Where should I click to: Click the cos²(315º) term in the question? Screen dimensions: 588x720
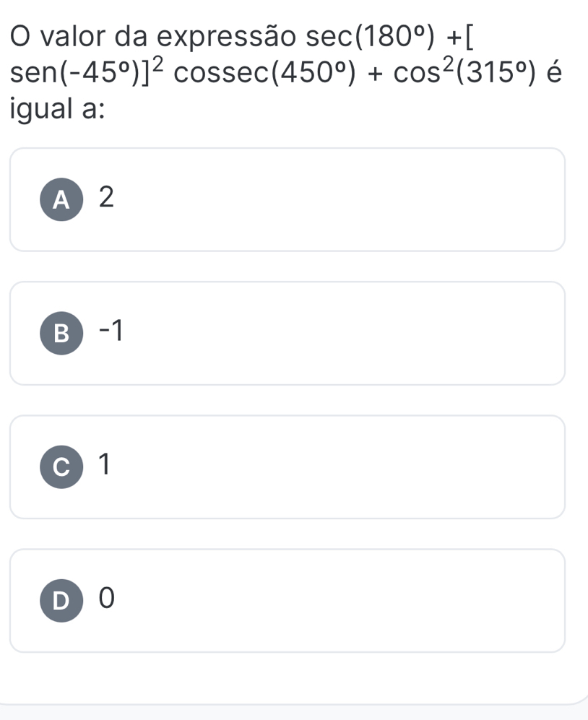(465, 72)
